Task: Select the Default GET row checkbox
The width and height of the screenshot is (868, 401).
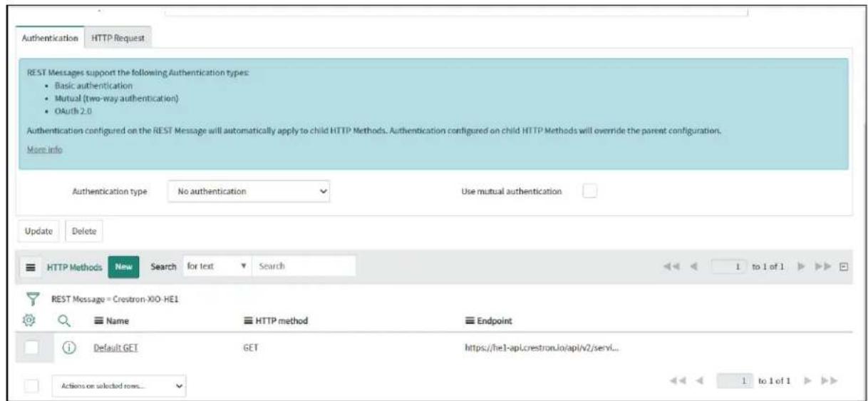Action: point(31,349)
